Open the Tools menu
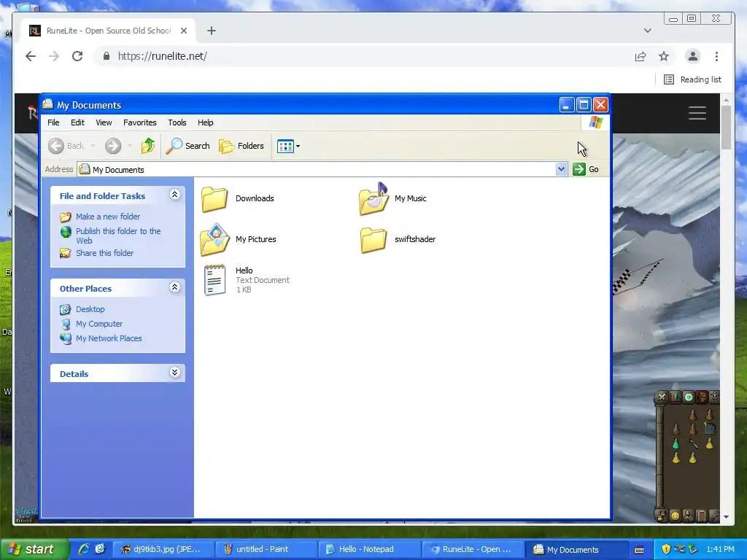Viewport: 747px width, 560px height. coord(177,122)
